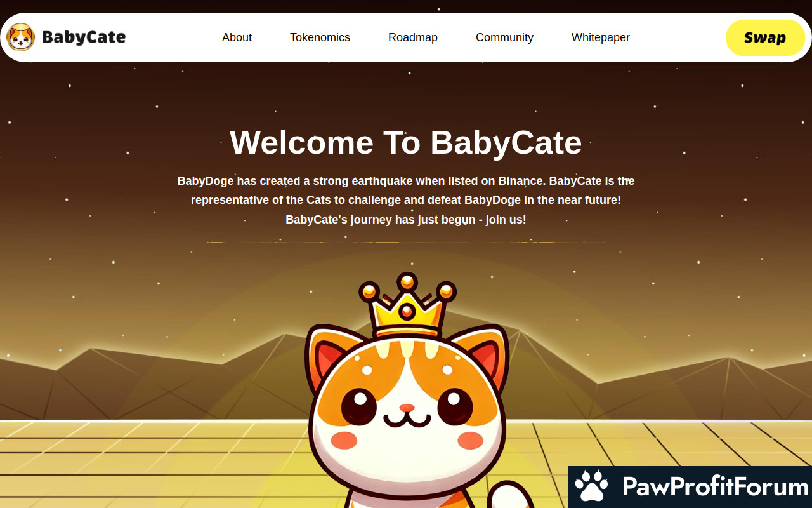Select the Community nav link

[x=504, y=37]
